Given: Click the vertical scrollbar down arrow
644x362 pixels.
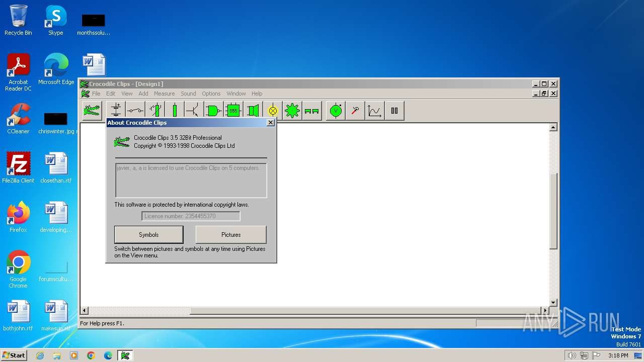Looking at the screenshot, I should coord(553,303).
